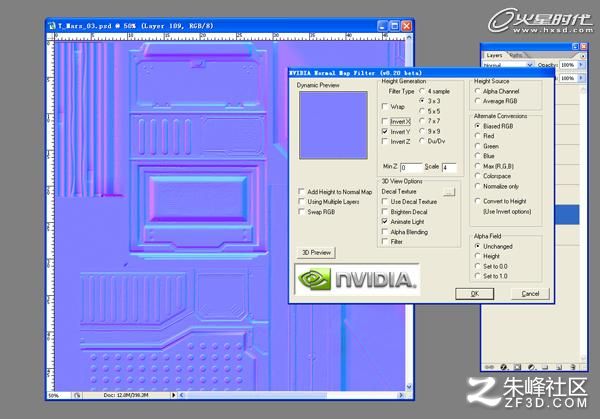Viewport: 600px width, 419px height.
Task: Check the Brighten Decal option
Action: 385,211
